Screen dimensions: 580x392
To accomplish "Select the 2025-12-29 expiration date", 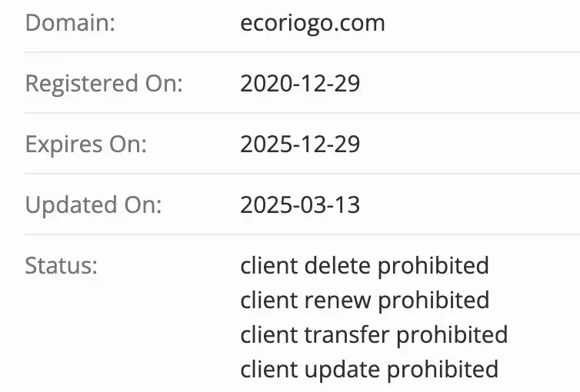I will tap(300, 144).
